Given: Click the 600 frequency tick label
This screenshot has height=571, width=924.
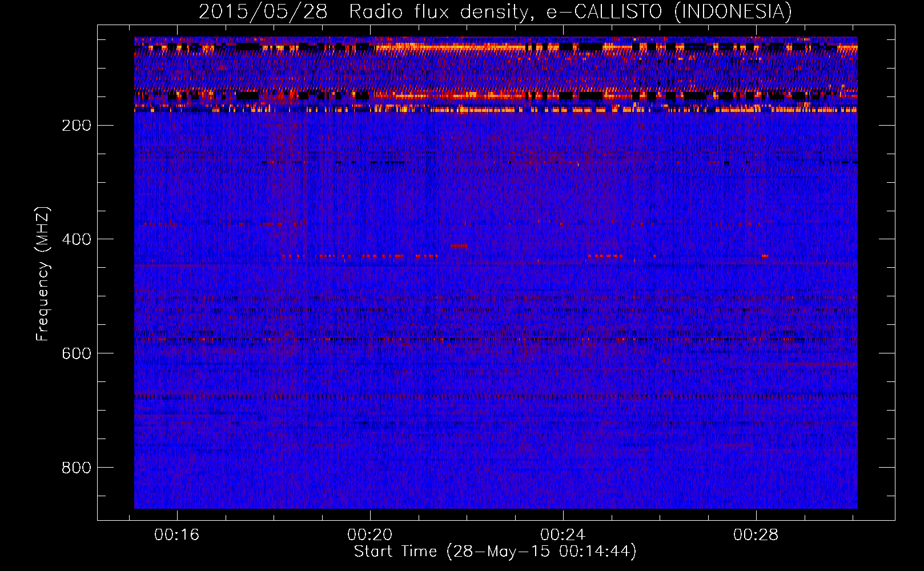Looking at the screenshot, I should pos(76,353).
